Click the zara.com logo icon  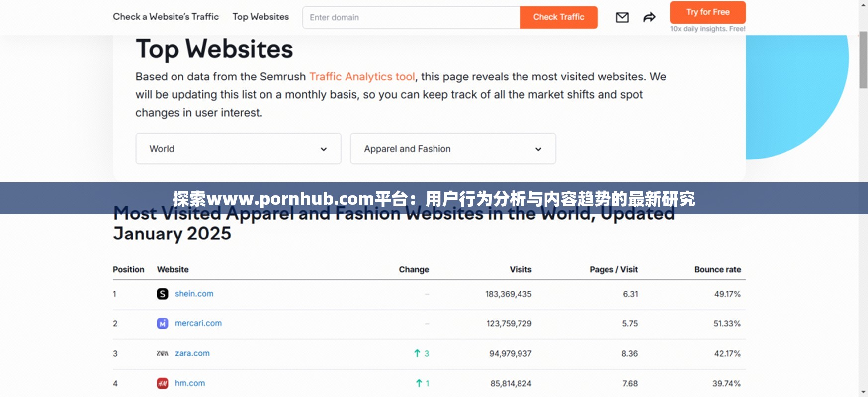coord(163,353)
